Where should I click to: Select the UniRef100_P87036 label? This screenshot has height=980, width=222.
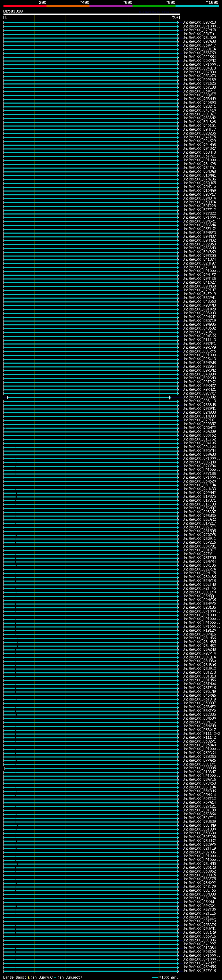pyautogui.click(x=199, y=852)
